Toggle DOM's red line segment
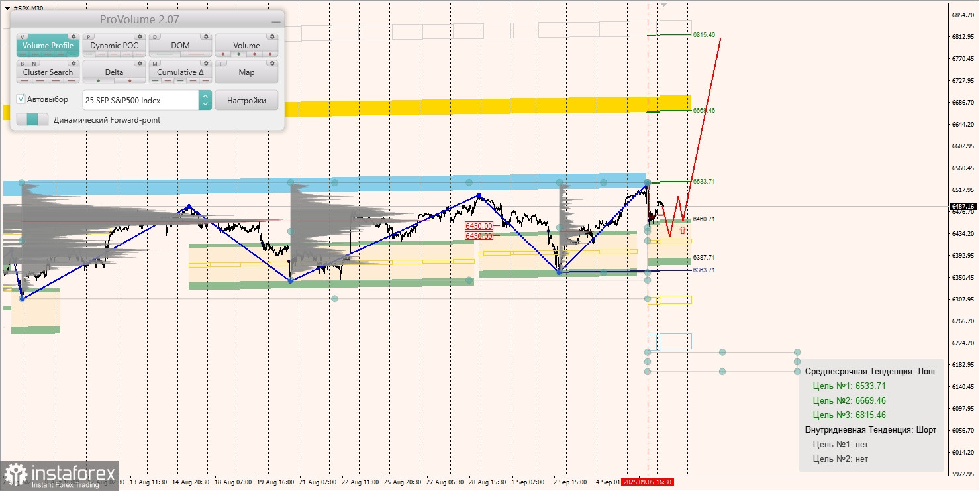 click(x=196, y=54)
